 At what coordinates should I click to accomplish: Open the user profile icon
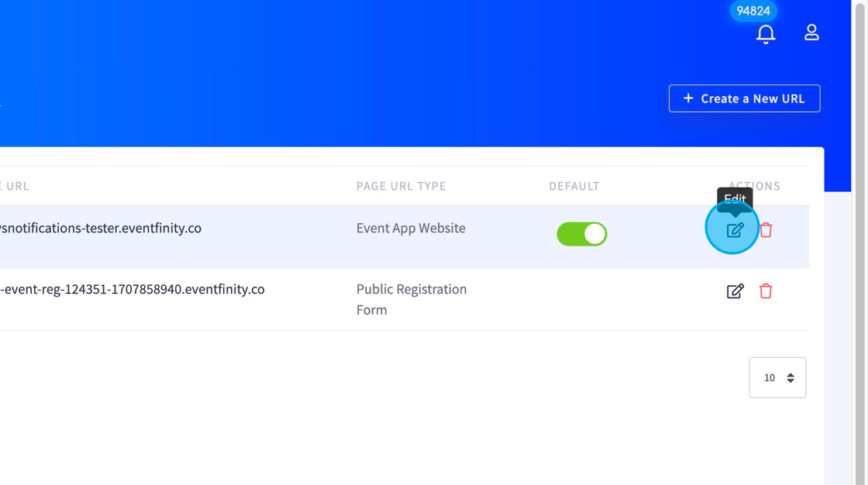tap(811, 32)
